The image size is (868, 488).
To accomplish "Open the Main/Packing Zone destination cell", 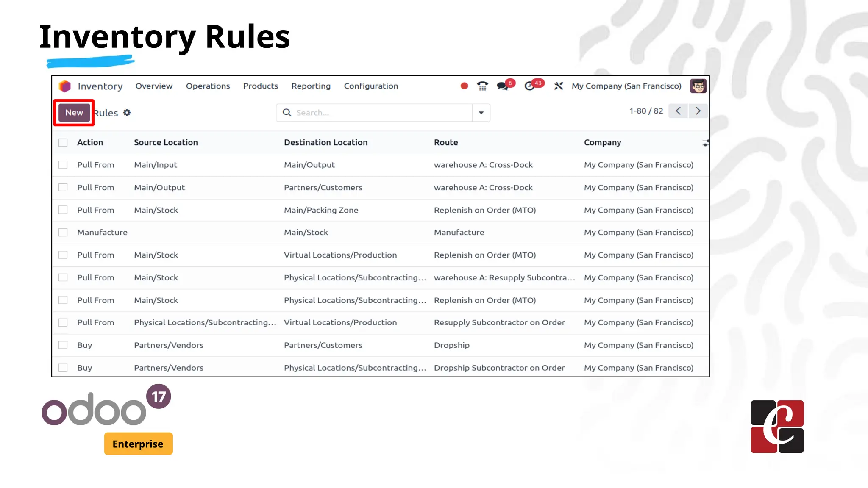I will coord(321,210).
